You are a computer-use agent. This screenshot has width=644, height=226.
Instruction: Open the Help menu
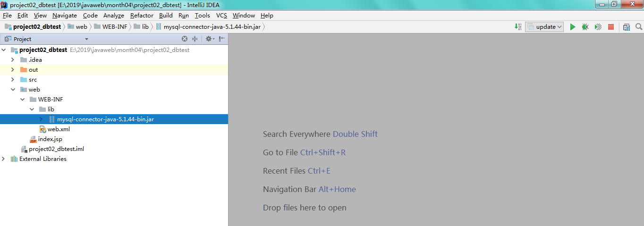point(267,16)
